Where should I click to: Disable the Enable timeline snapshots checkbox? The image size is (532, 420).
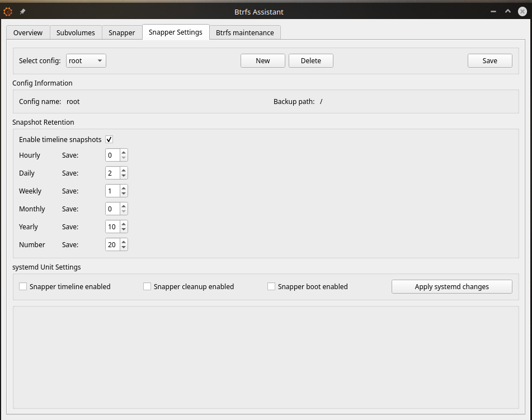[109, 139]
